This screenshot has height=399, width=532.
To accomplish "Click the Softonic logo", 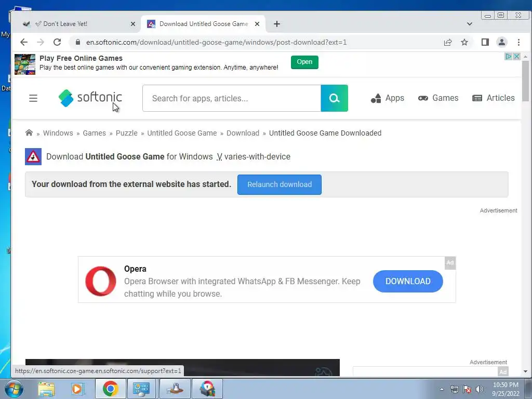I will coord(90,98).
